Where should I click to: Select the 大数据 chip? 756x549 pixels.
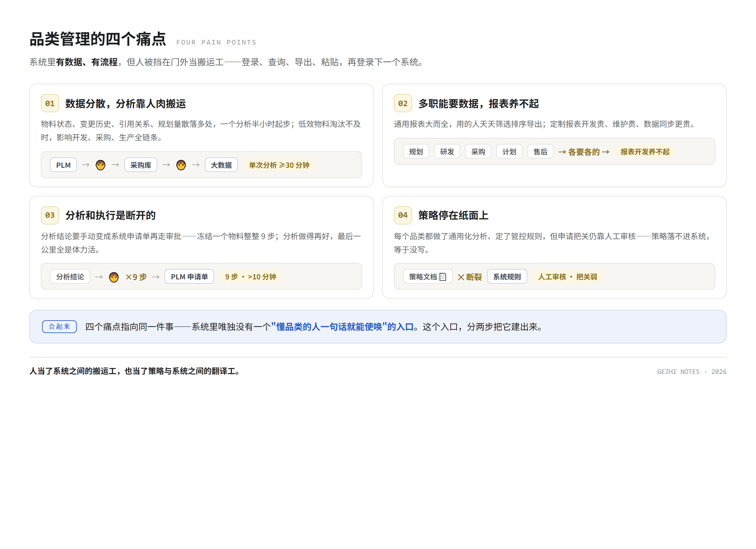click(221, 165)
